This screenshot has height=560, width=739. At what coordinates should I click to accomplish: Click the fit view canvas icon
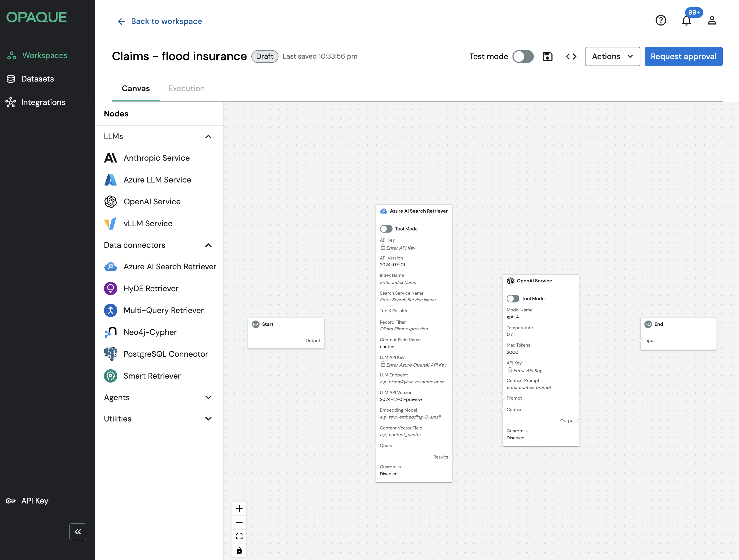click(239, 536)
